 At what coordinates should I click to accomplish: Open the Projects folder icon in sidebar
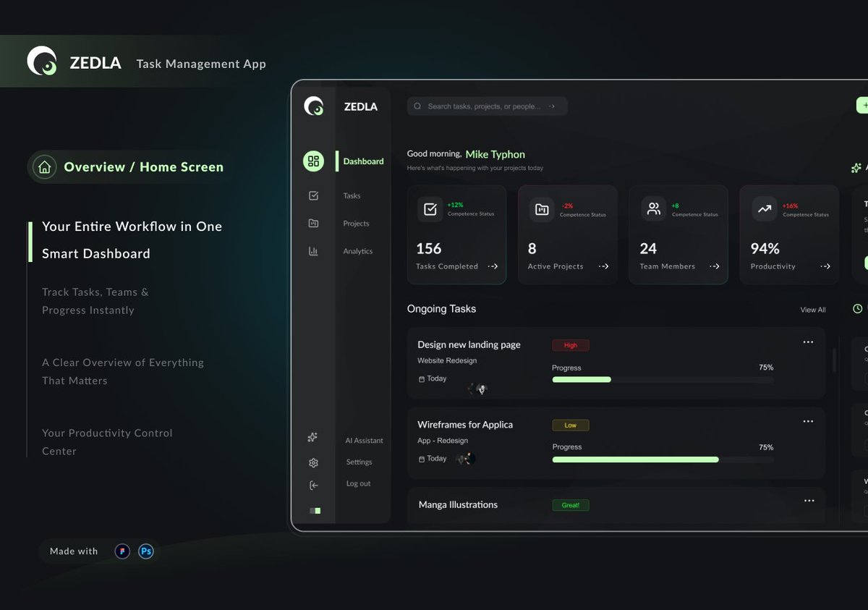click(313, 223)
